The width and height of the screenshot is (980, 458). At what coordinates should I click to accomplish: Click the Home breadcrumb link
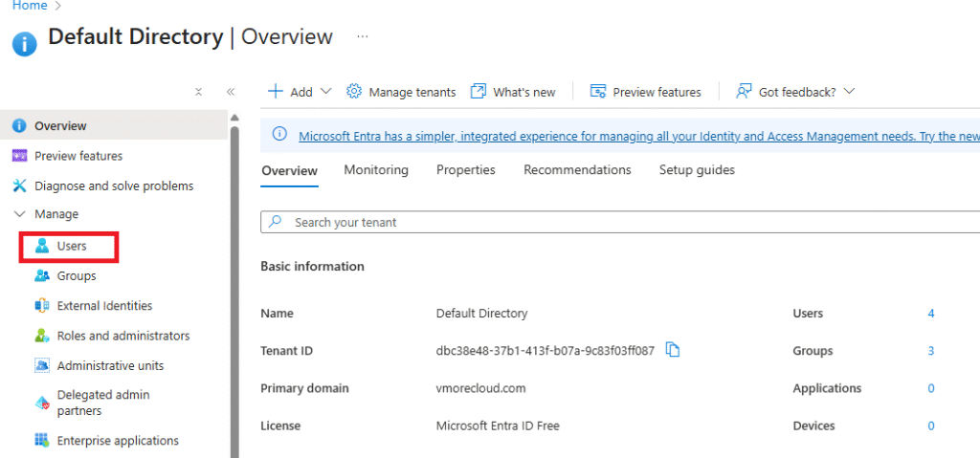click(x=29, y=6)
